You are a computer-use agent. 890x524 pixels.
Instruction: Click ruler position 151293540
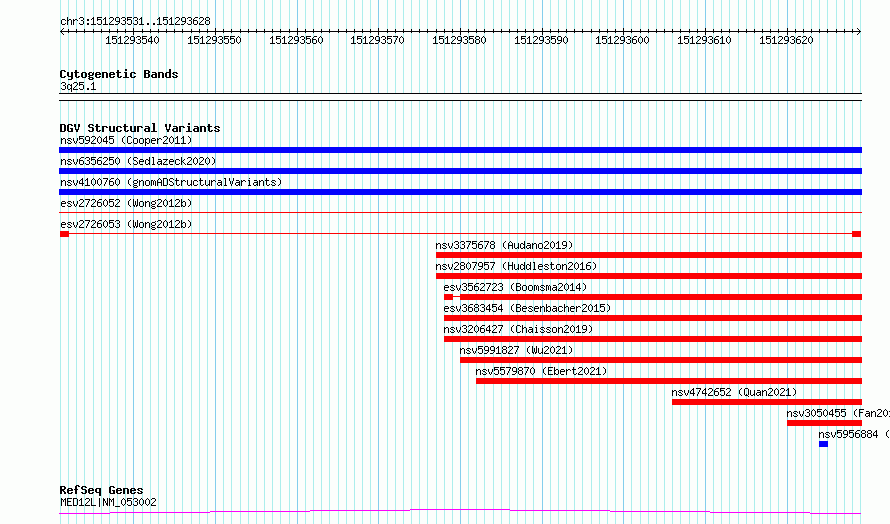132,40
